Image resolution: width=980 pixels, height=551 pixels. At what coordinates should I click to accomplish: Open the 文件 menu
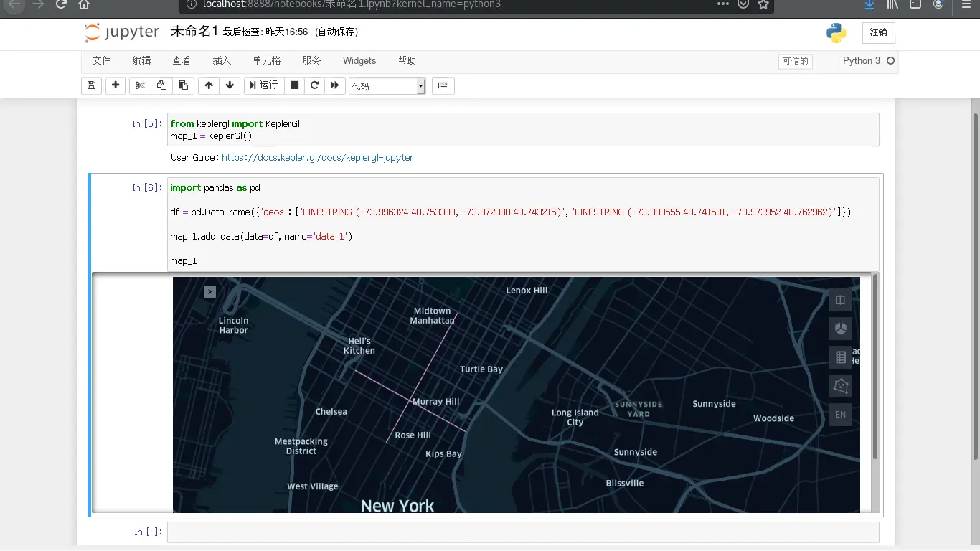102,61
